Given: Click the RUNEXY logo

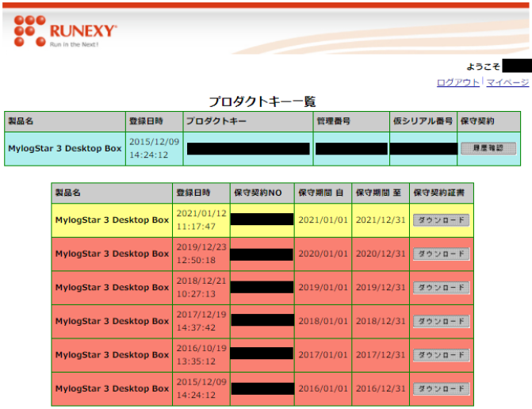Looking at the screenshot, I should coord(65,31).
